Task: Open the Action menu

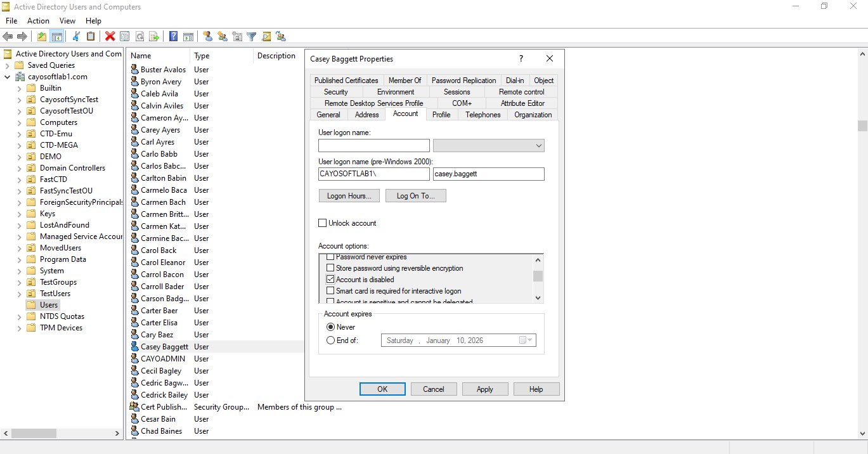Action: [x=38, y=21]
